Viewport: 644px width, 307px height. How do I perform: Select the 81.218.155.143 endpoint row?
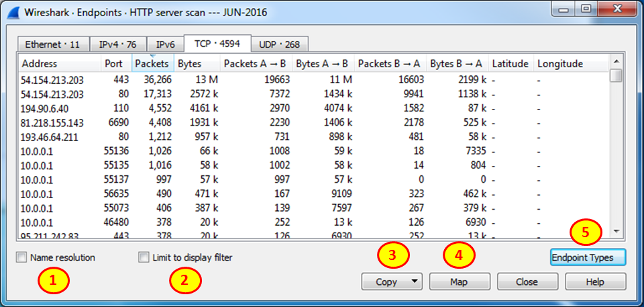point(314,123)
